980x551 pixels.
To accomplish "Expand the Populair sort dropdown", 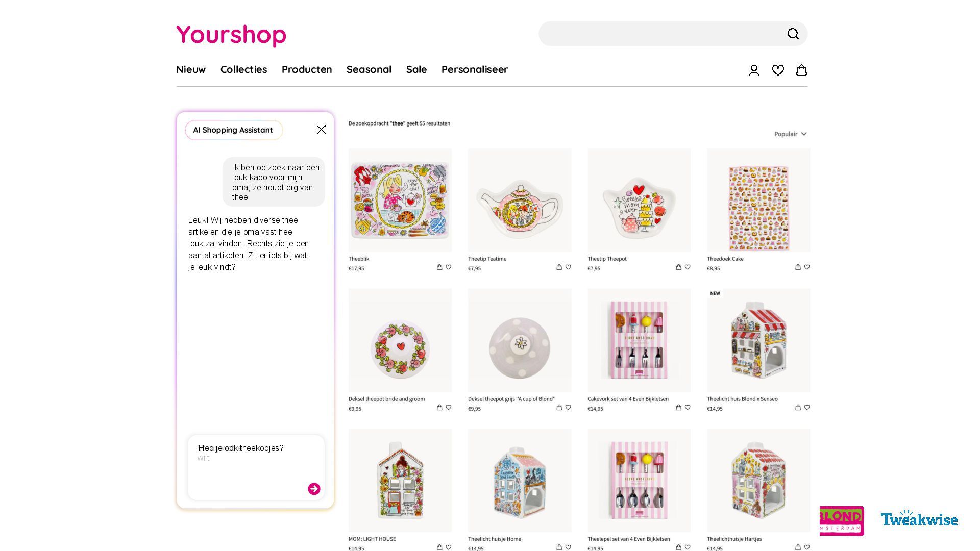I will coord(790,134).
